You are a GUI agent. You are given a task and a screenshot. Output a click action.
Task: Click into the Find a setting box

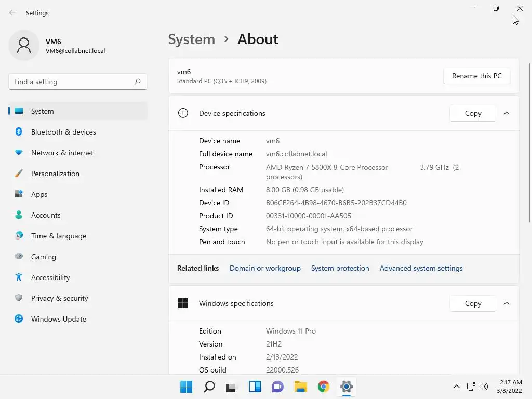(78, 82)
